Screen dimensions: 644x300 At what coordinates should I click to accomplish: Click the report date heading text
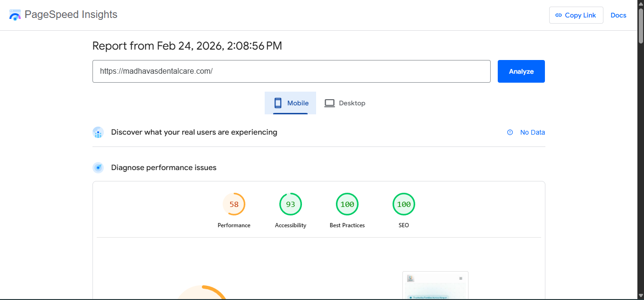tap(187, 46)
